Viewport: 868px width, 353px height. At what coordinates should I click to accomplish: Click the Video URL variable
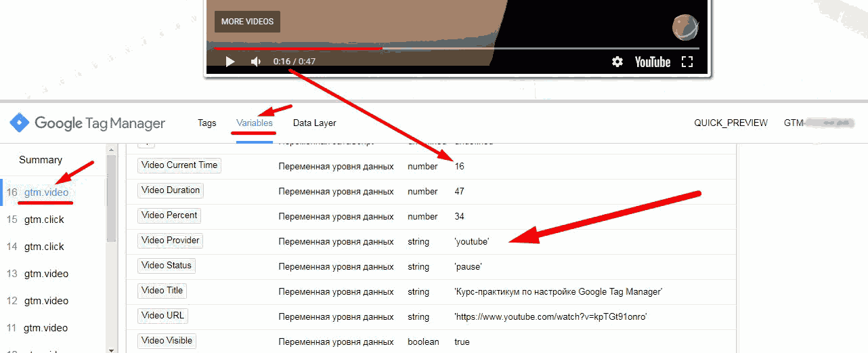pyautogui.click(x=162, y=316)
